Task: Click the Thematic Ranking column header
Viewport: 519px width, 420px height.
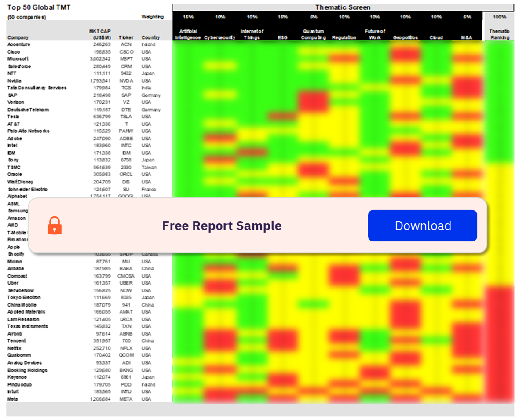Action: [x=500, y=34]
